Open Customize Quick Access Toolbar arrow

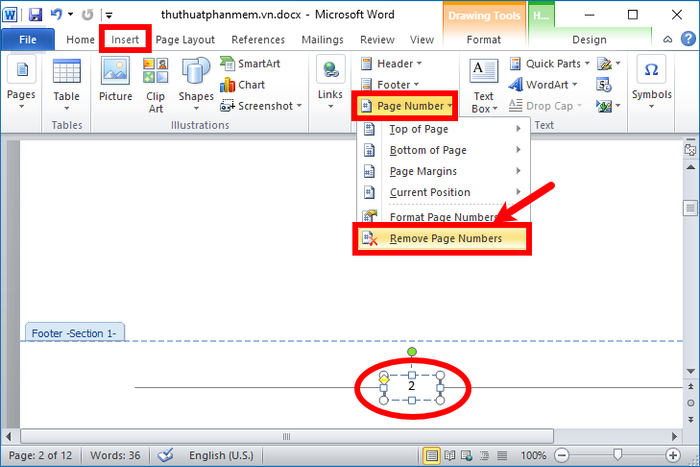tap(109, 16)
